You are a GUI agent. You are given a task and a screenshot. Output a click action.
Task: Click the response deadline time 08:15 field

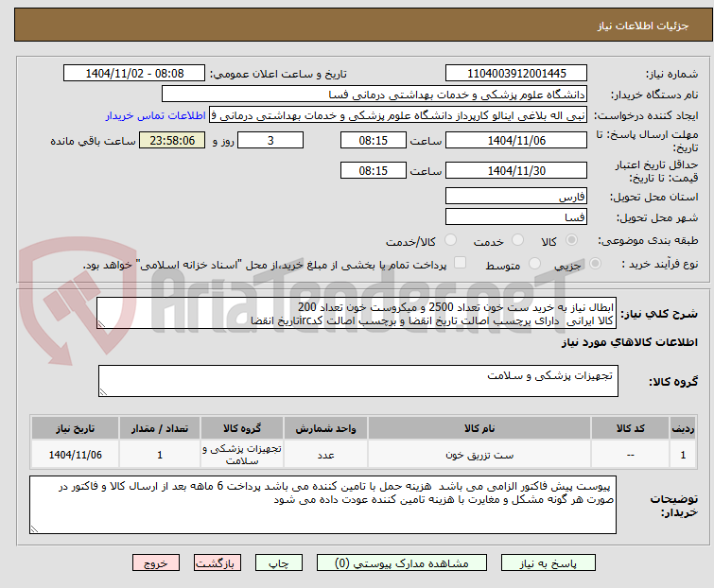click(373, 140)
